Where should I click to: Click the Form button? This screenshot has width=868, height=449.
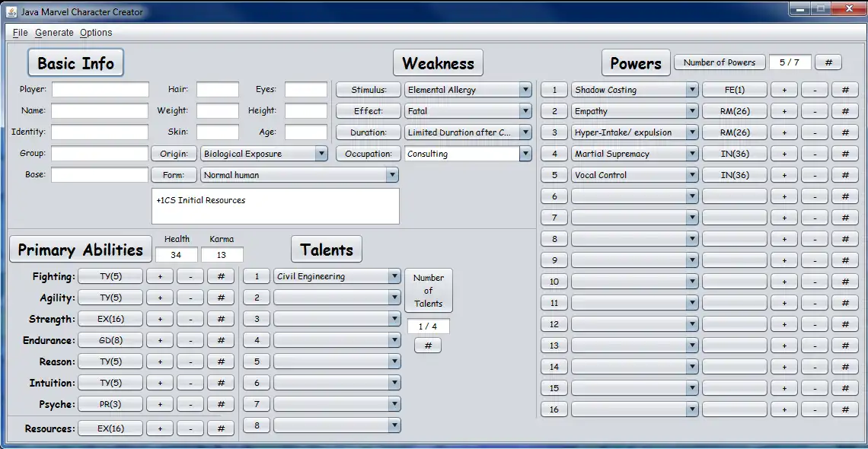[x=174, y=175]
